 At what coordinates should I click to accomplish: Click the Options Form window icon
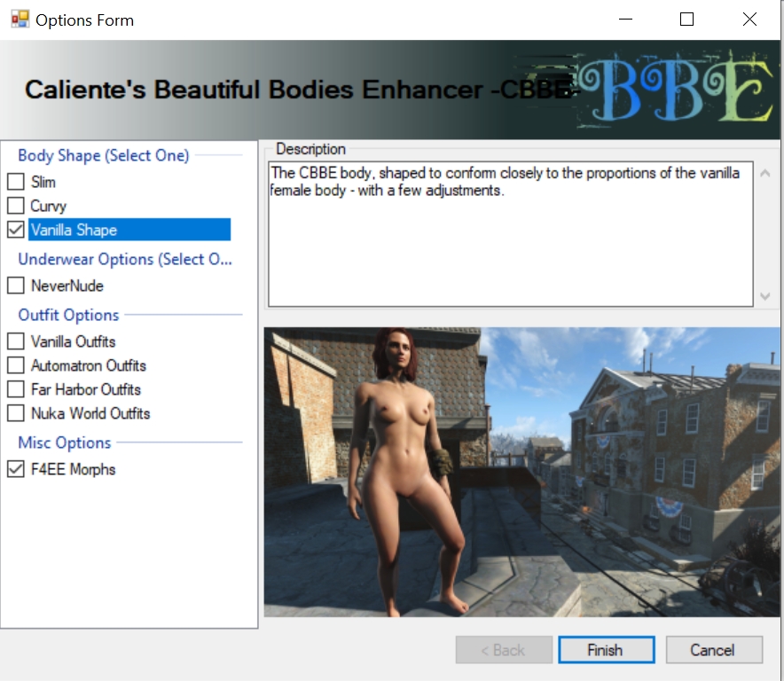pos(20,20)
